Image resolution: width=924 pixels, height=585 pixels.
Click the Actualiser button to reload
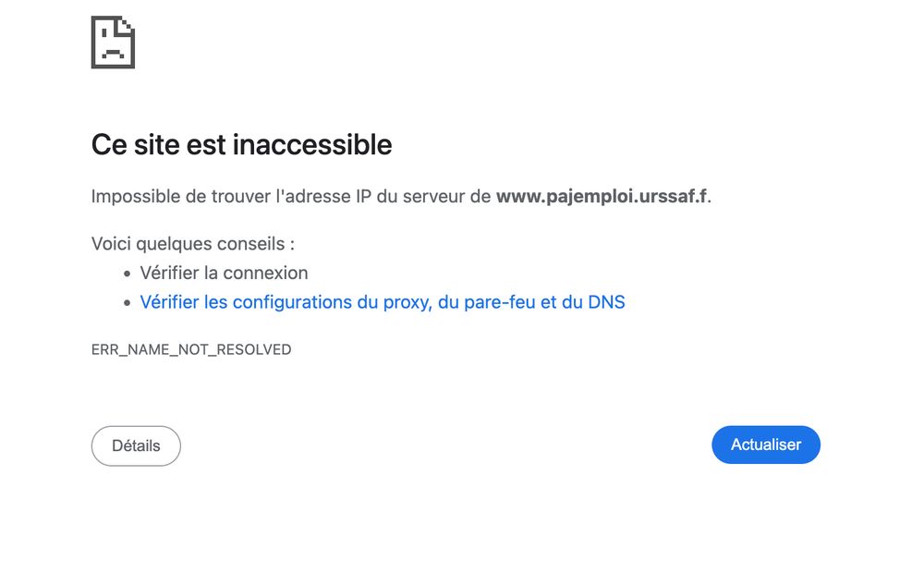[x=765, y=445]
